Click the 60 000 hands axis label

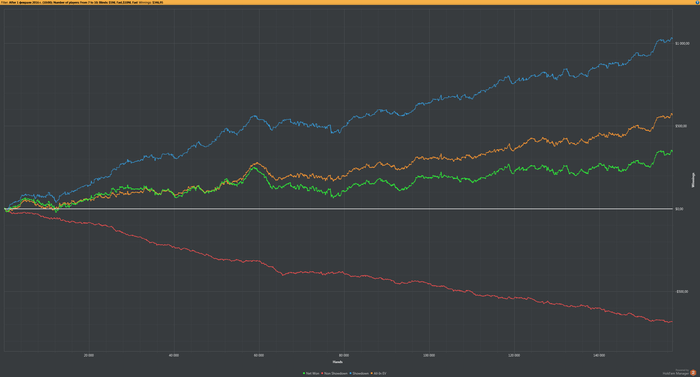point(259,356)
